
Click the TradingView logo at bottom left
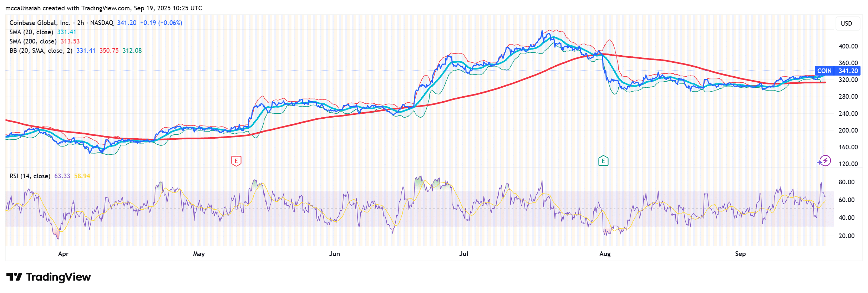[49, 277]
